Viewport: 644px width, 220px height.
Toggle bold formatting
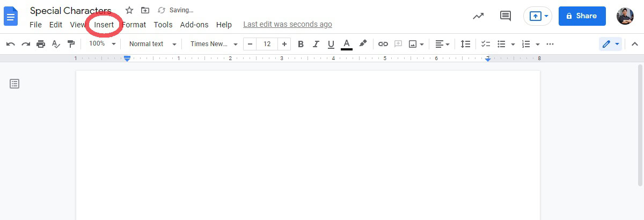tap(301, 44)
